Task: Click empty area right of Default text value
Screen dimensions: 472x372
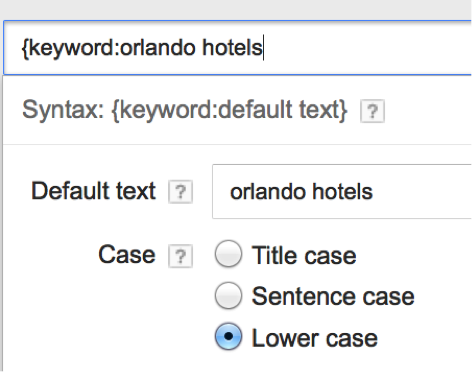Action: pyautogui.click(x=423, y=191)
